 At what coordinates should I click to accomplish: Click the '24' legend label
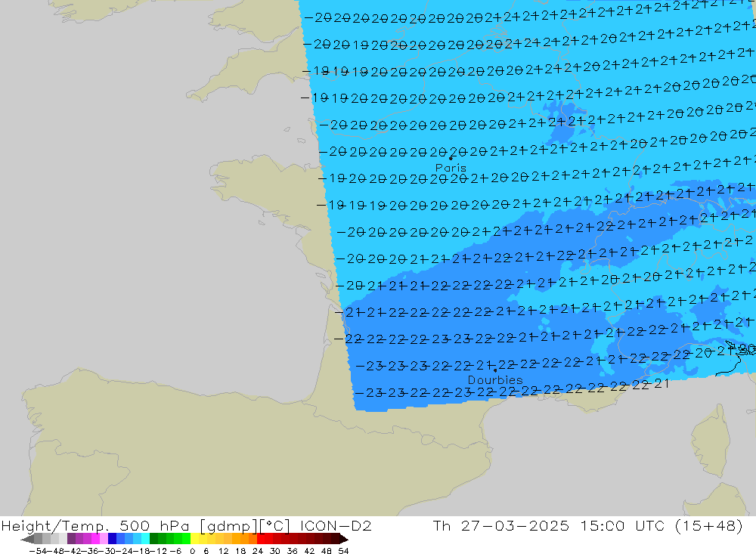tap(258, 551)
